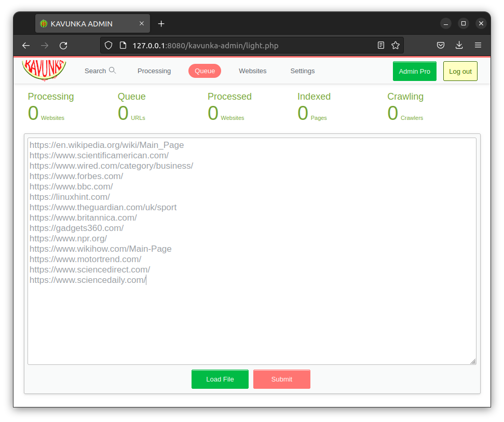Open the Pocket save icon

tap(440, 46)
